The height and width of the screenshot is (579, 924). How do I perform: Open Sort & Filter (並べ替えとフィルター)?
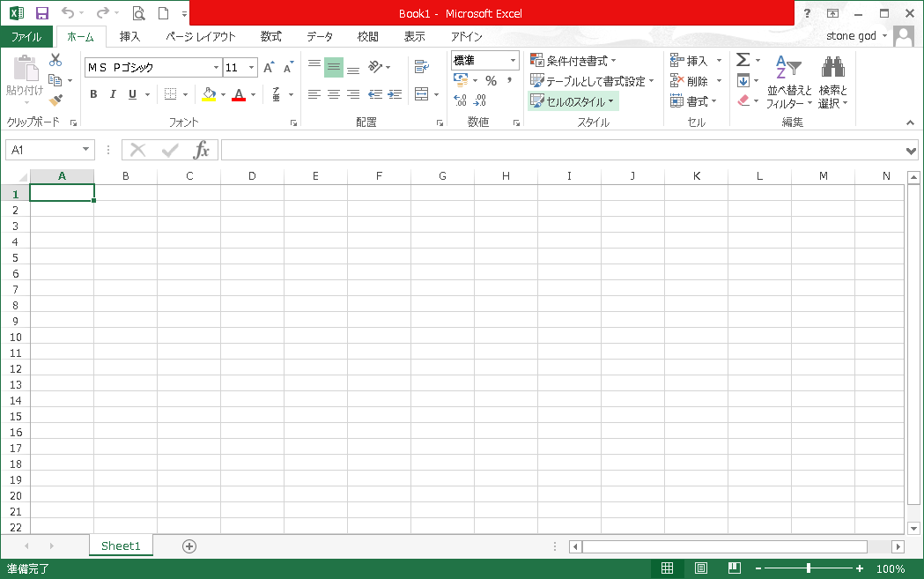pyautogui.click(x=789, y=83)
